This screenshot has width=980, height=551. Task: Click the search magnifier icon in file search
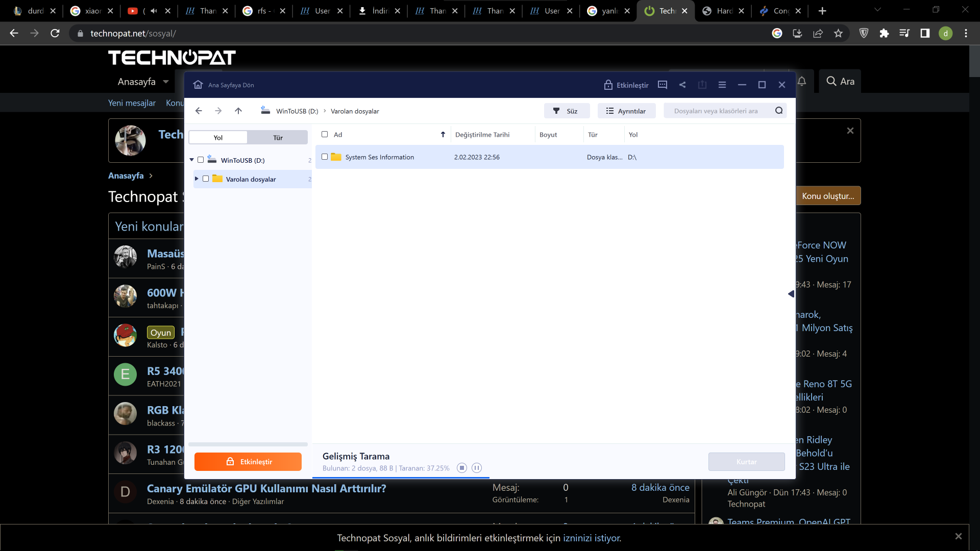pos(779,111)
